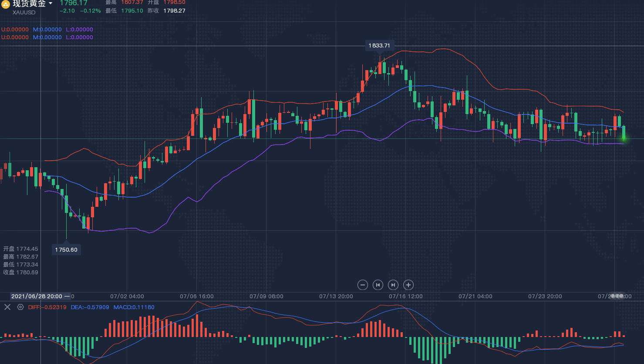Click the gold bars symbol icon
The image size is (644, 364).
point(5,4)
